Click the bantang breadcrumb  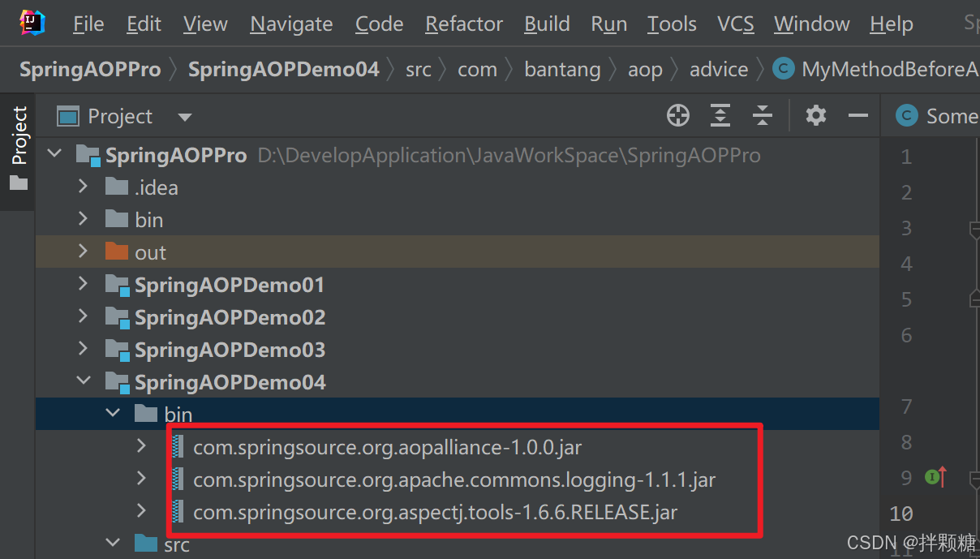(x=562, y=70)
